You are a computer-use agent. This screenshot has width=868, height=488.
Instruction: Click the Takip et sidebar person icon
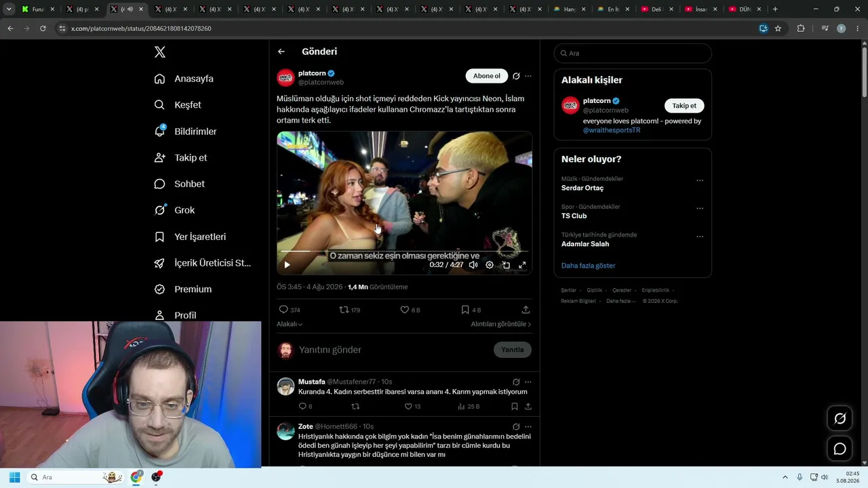click(160, 158)
